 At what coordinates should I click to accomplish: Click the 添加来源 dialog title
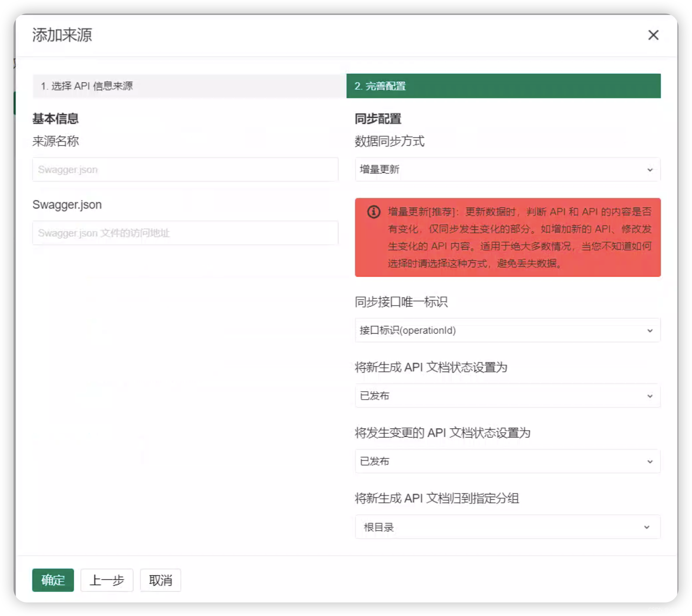pos(62,35)
